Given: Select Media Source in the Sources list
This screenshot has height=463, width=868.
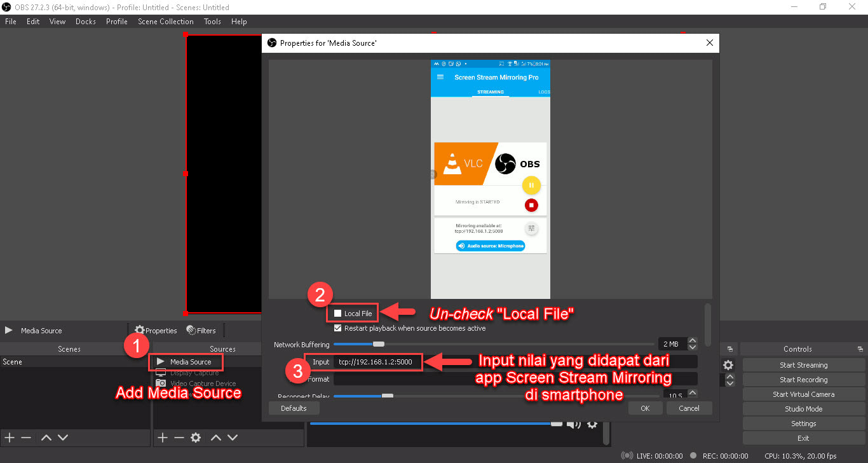Looking at the screenshot, I should click(191, 362).
